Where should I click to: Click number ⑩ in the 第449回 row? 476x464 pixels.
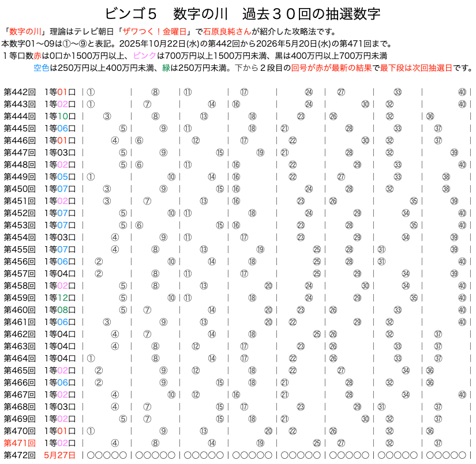(171, 177)
